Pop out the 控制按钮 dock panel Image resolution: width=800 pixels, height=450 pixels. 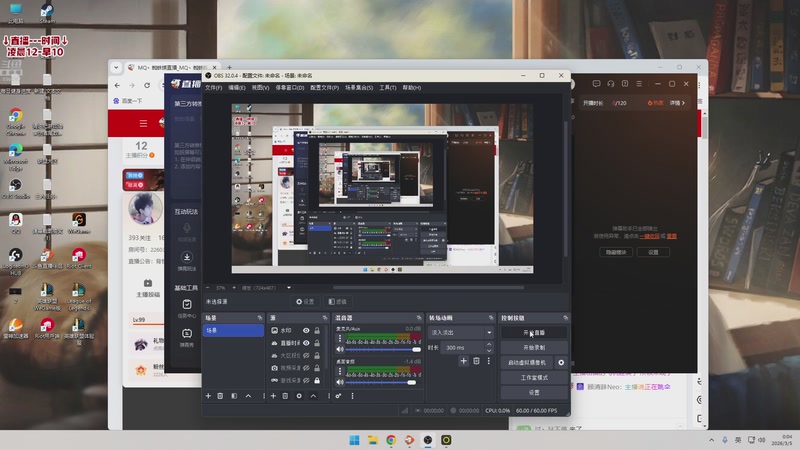pyautogui.click(x=565, y=318)
